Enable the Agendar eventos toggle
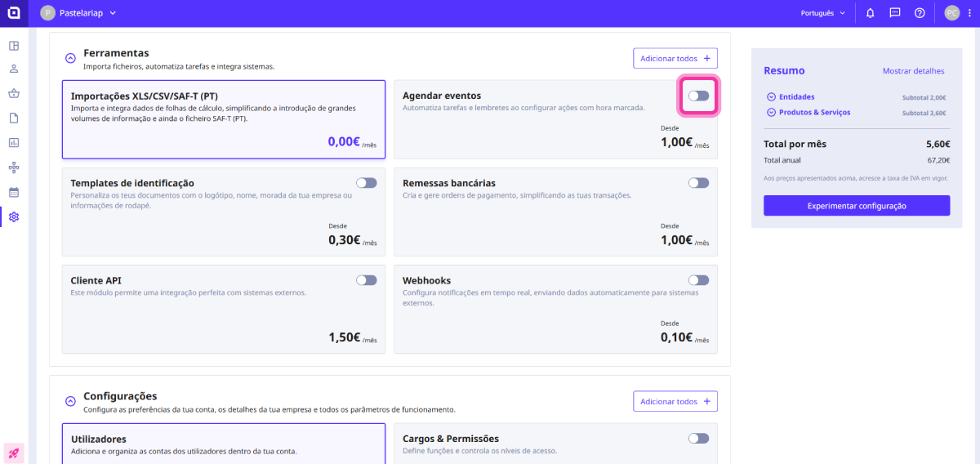 [698, 96]
